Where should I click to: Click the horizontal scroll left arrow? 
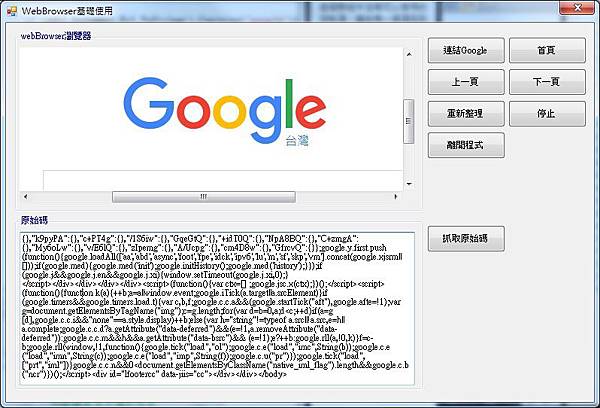(25, 196)
